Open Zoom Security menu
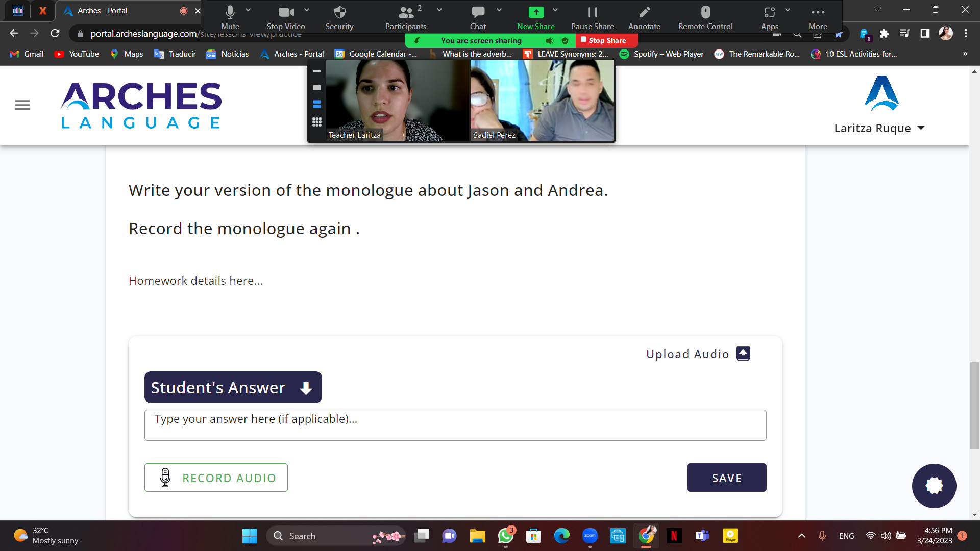 coord(339,17)
